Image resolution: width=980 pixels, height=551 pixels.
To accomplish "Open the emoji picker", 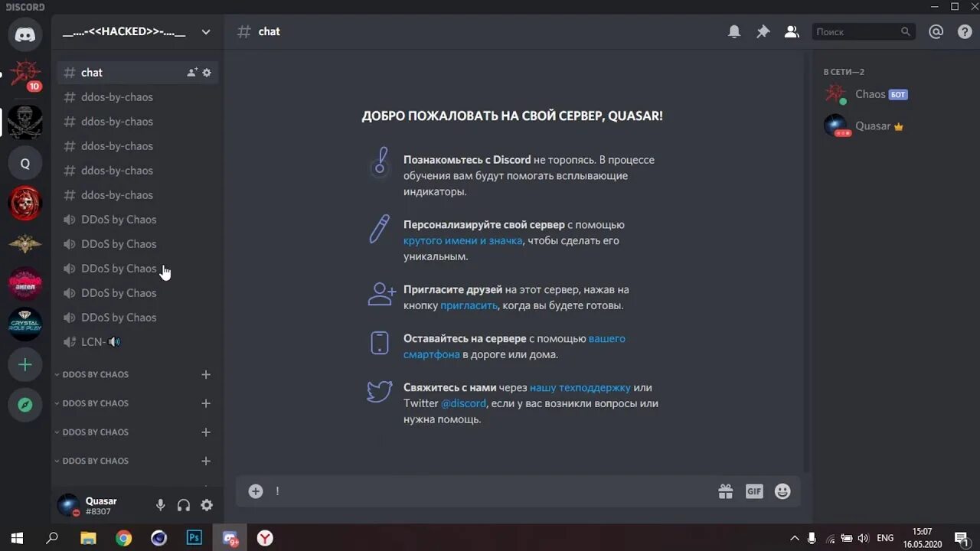I will coord(782,491).
